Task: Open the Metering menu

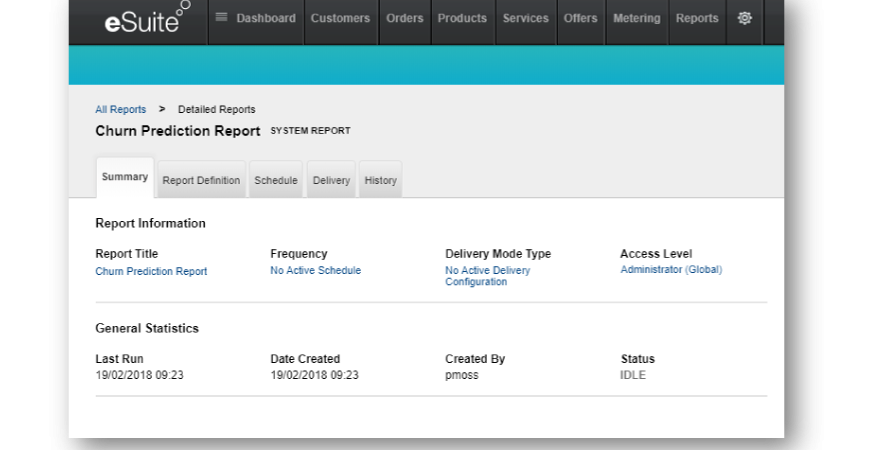Action: 636,18
